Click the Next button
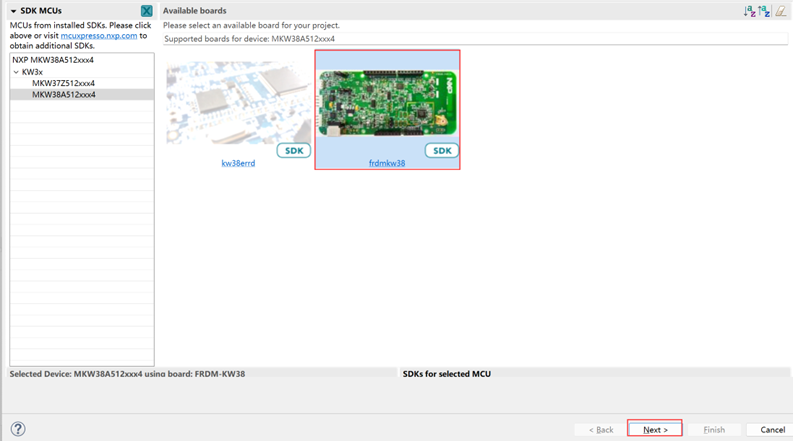Viewport: 793px width, 441px height. pos(655,429)
